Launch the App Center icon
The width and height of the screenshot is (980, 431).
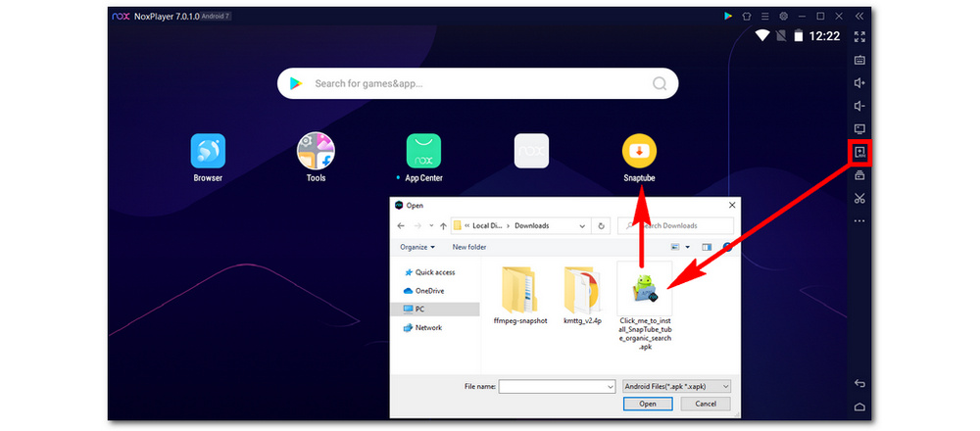coord(423,151)
